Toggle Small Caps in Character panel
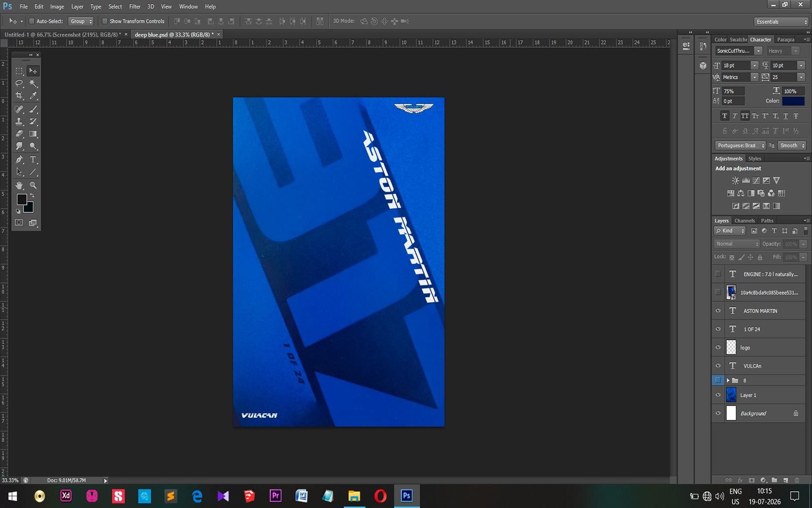 755,116
